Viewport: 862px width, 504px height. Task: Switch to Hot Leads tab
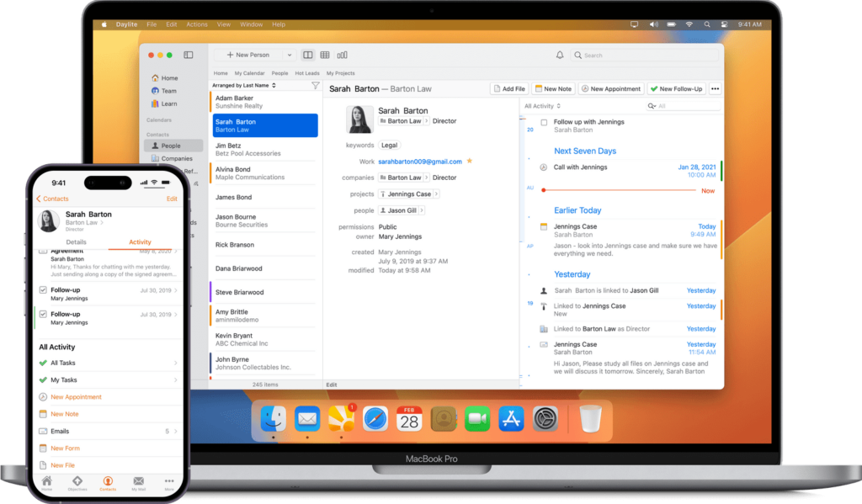(x=306, y=73)
